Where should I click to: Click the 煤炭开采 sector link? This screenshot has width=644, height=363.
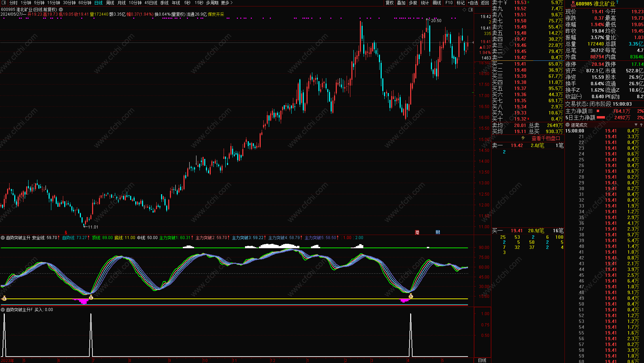(x=216, y=14)
